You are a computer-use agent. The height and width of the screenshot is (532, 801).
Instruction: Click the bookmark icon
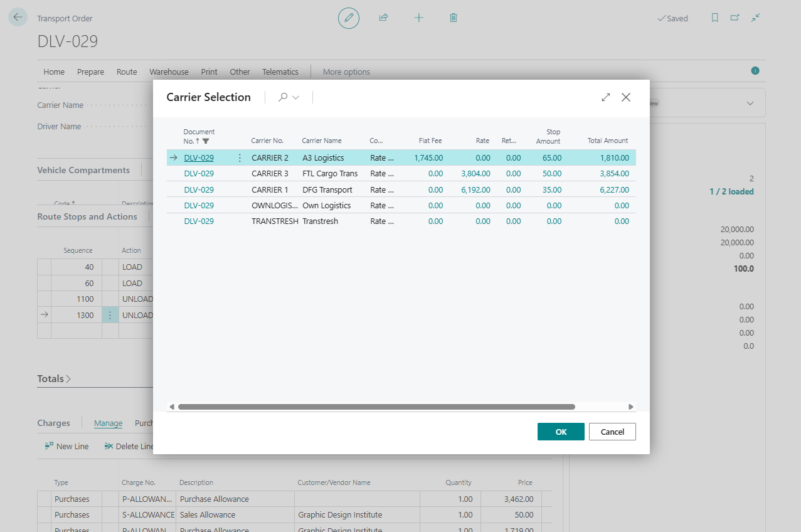pos(714,18)
